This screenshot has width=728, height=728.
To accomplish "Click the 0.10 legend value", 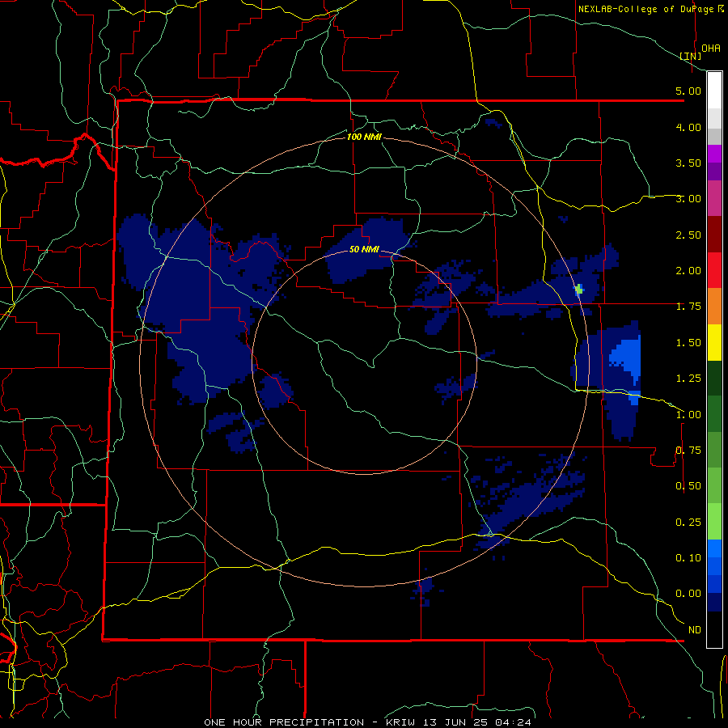I will click(688, 557).
